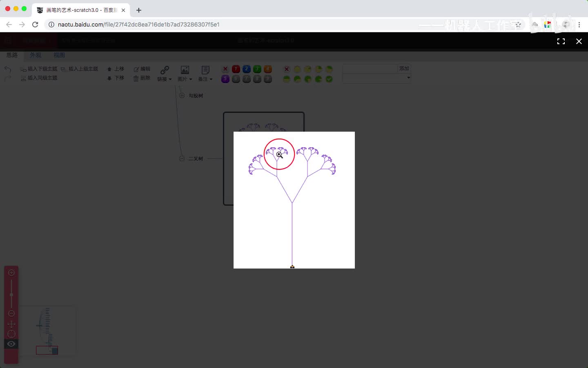Viewport: 588px width, 368px height.
Task: Set priority 1 red badge
Action: pyautogui.click(x=236, y=69)
